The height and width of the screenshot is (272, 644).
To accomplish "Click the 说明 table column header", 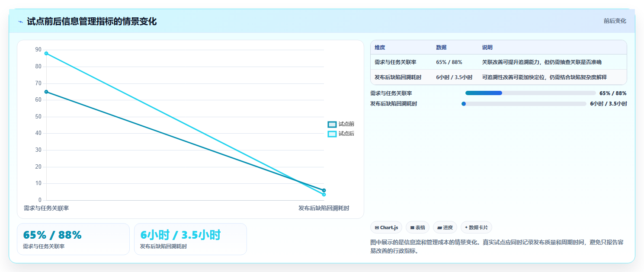I will [x=487, y=48].
